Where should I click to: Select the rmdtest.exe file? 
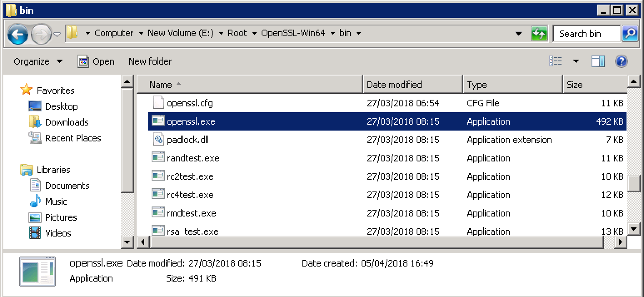pos(387,213)
